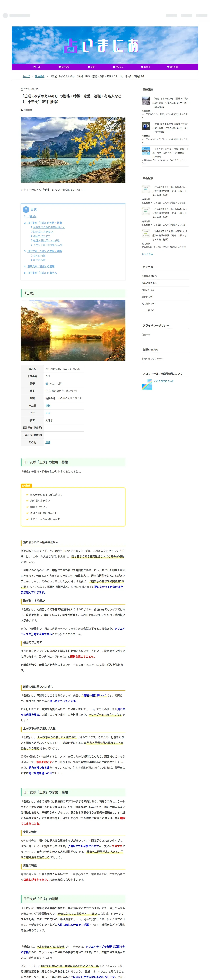Follow the 四柱推命 breadcrumb link

pyautogui.click(x=40, y=76)
